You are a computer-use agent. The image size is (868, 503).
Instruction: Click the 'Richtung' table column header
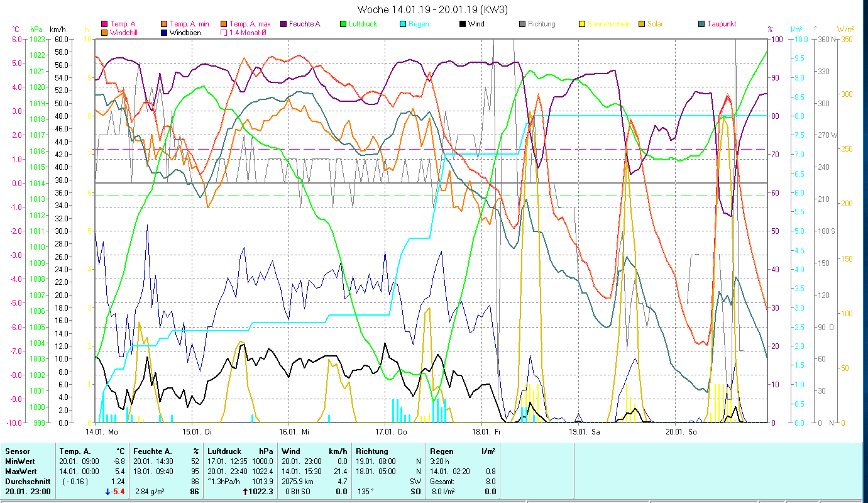[371, 451]
